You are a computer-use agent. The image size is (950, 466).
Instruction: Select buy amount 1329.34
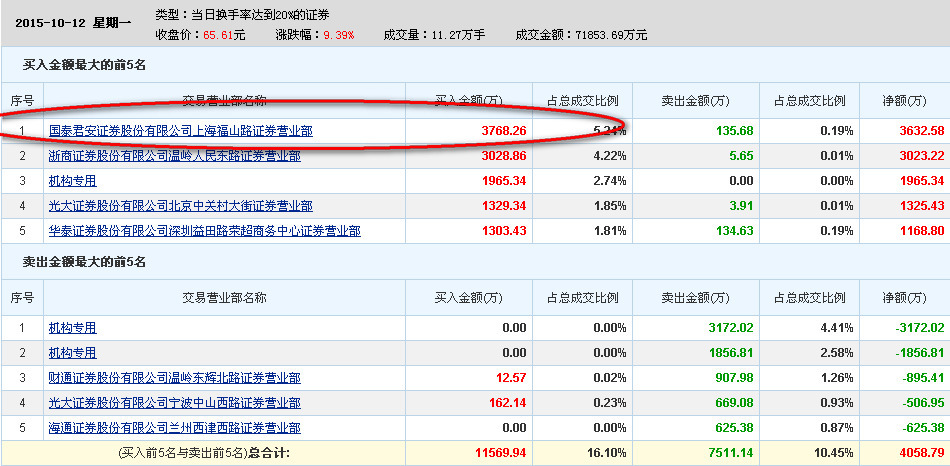click(504, 206)
